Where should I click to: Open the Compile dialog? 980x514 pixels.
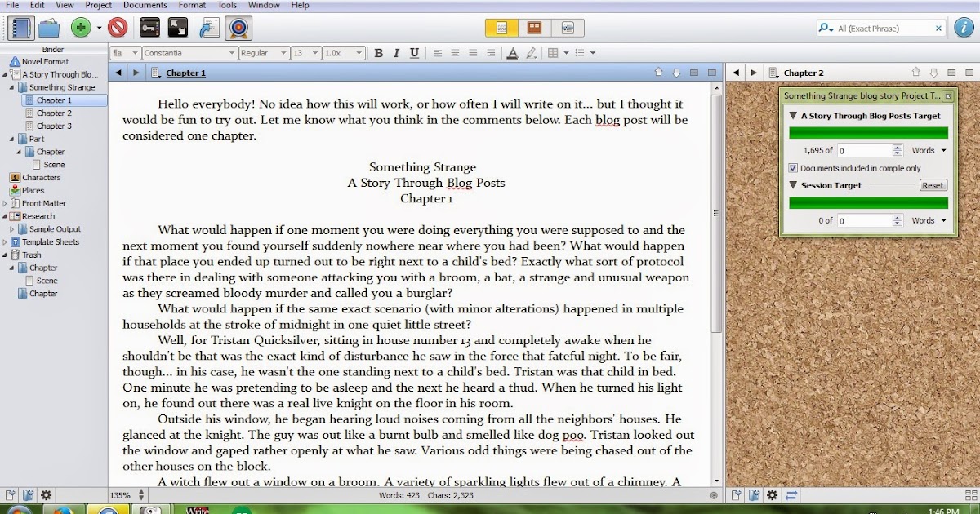[211, 27]
